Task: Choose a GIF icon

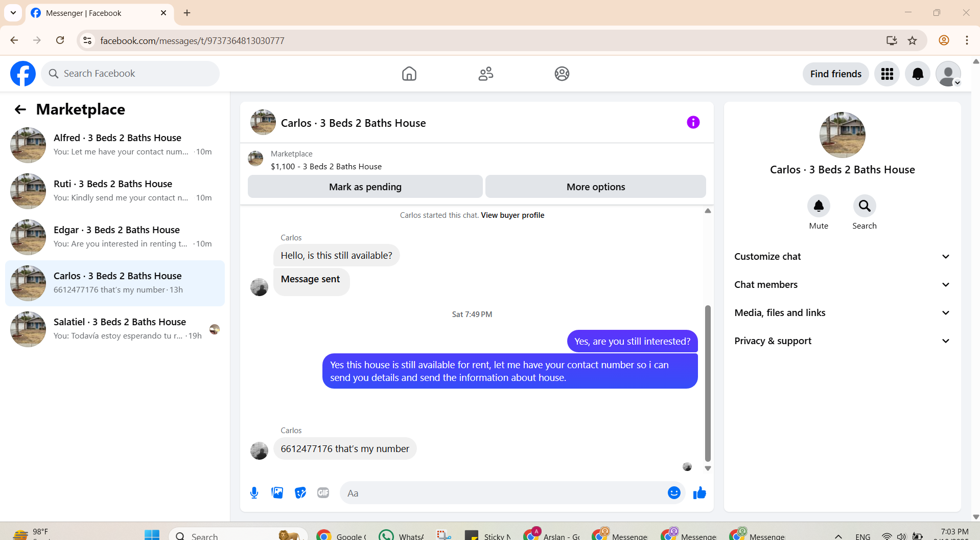Action: pyautogui.click(x=323, y=493)
